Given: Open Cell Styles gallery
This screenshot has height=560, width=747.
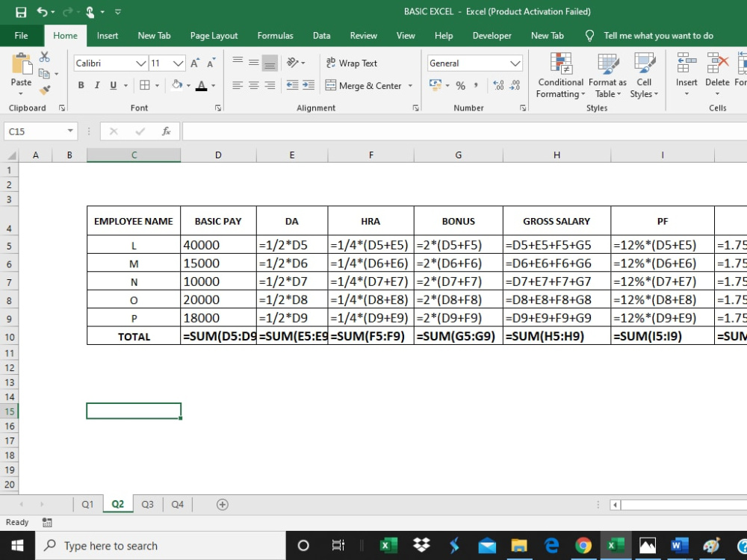Looking at the screenshot, I should click(644, 75).
